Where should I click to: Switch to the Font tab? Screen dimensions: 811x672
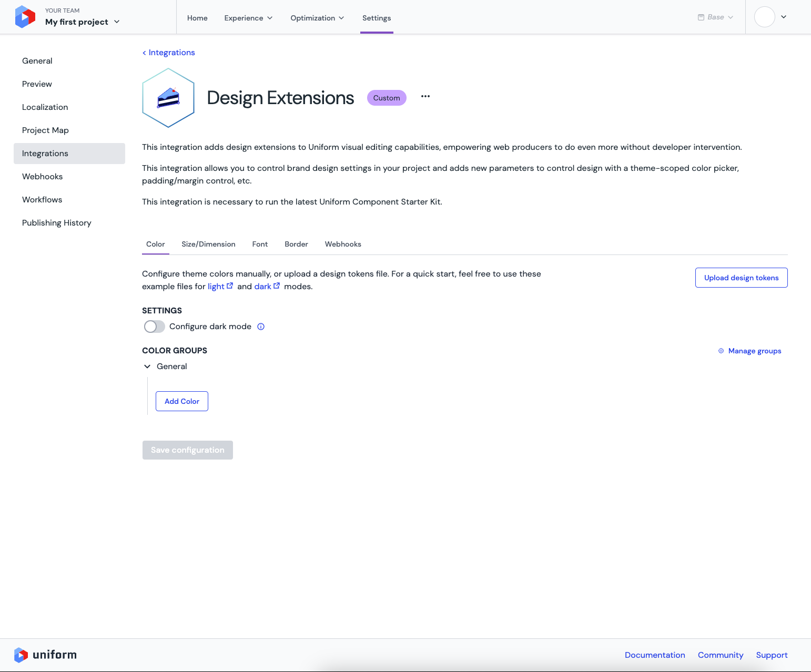(260, 244)
